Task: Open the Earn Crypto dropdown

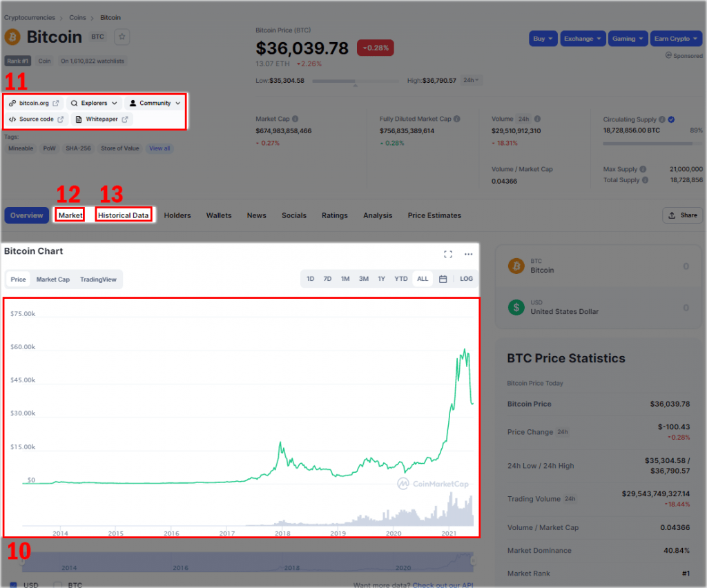Action: point(677,39)
